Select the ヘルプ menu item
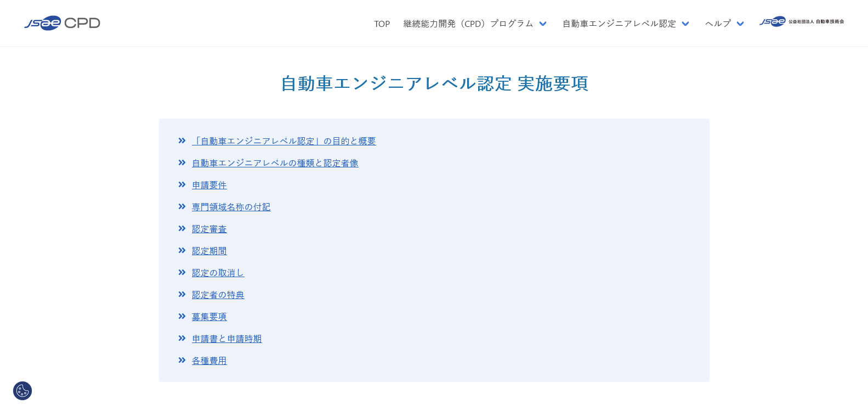This screenshot has height=410, width=868. point(718,24)
